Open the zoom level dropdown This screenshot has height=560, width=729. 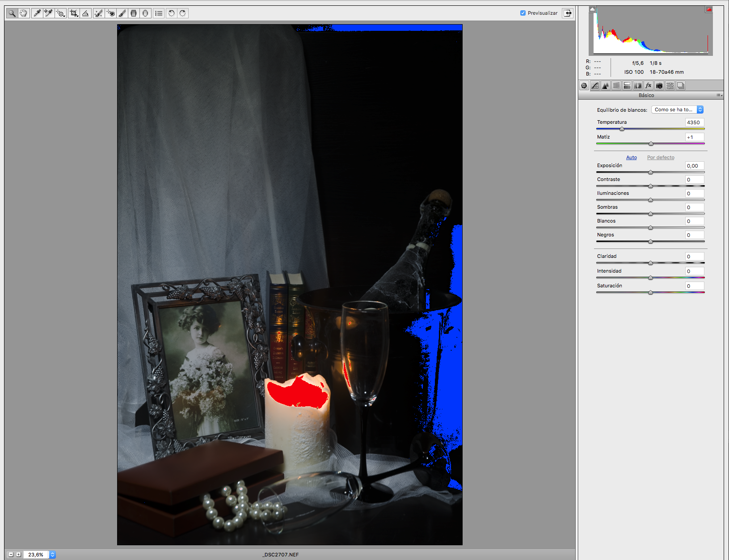point(52,555)
